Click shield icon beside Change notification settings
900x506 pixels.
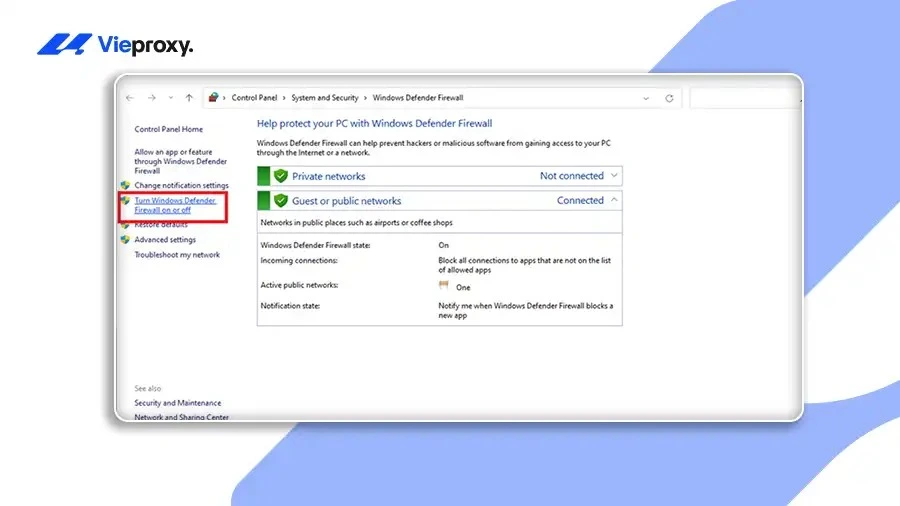[x=125, y=185]
